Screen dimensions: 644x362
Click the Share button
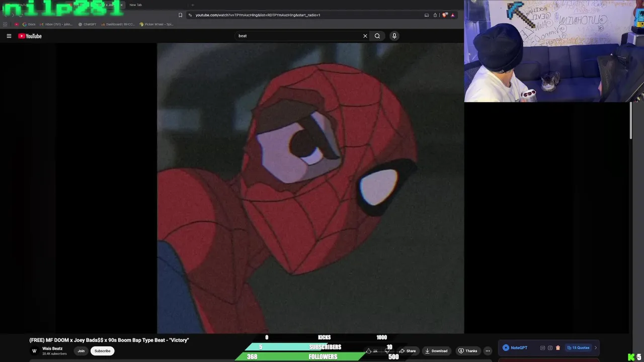point(408,351)
